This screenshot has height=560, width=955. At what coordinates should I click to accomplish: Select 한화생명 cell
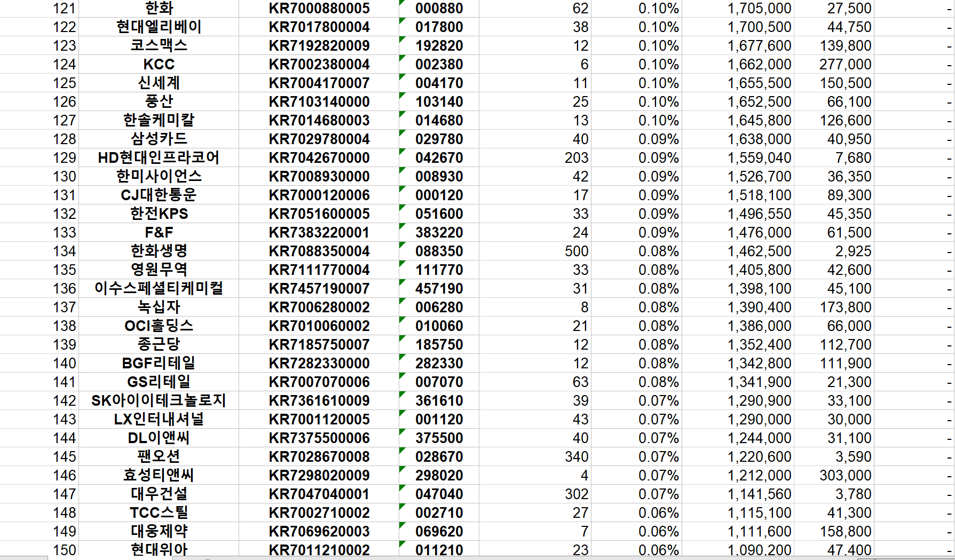(159, 251)
